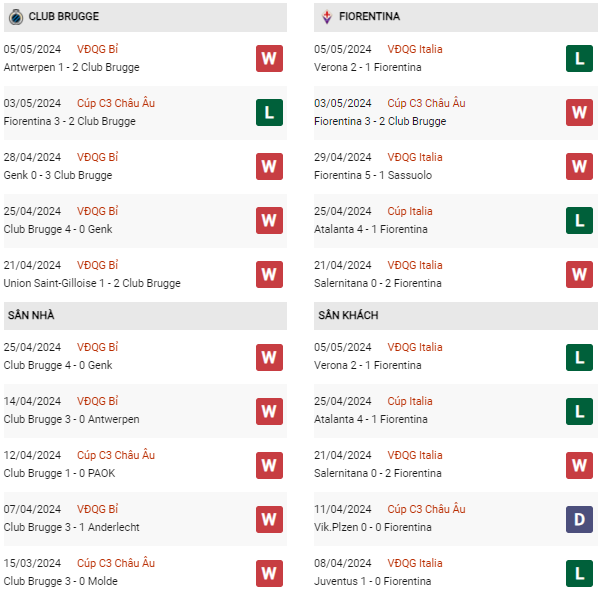Click W badge for Fiorentina 5 - 1 Sassuolo
The image size is (600, 595).
[x=579, y=167]
